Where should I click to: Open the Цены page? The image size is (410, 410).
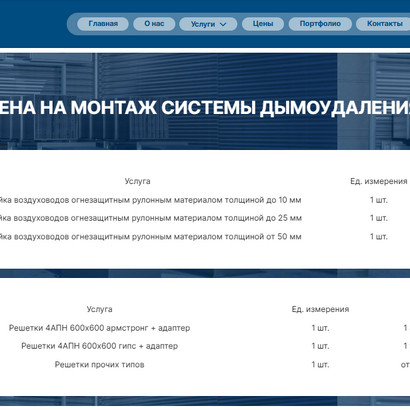pos(263,24)
